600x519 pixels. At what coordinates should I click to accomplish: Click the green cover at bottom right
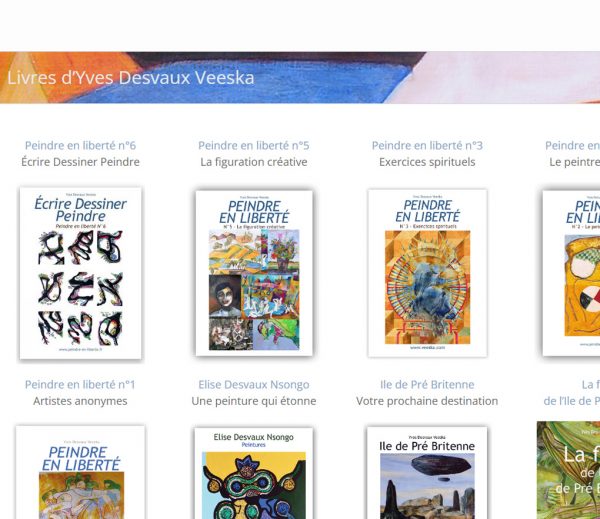click(x=568, y=470)
